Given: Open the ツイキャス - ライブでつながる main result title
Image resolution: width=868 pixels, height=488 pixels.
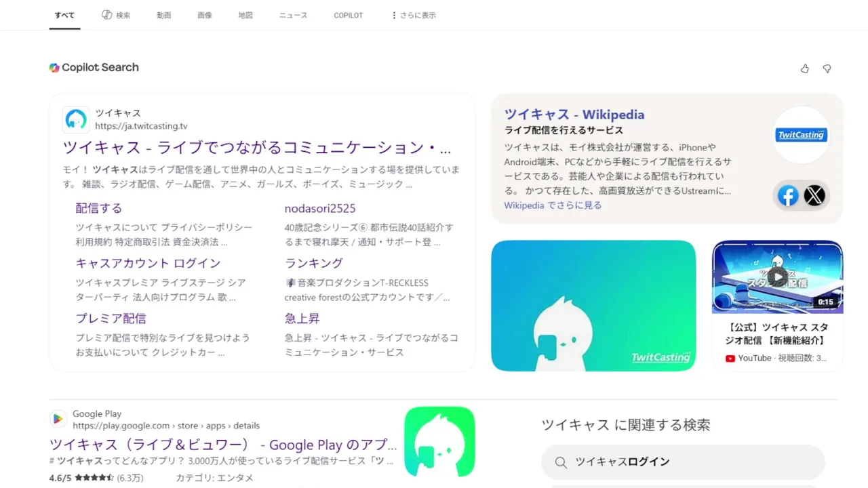Looking at the screenshot, I should pyautogui.click(x=257, y=148).
